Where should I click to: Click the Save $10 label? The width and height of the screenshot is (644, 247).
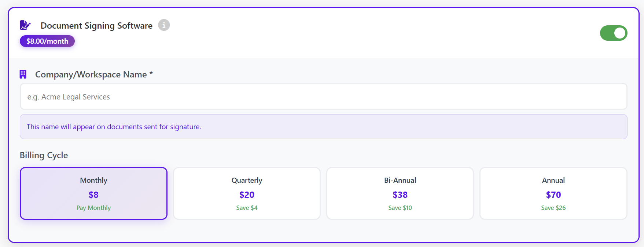[400, 208]
